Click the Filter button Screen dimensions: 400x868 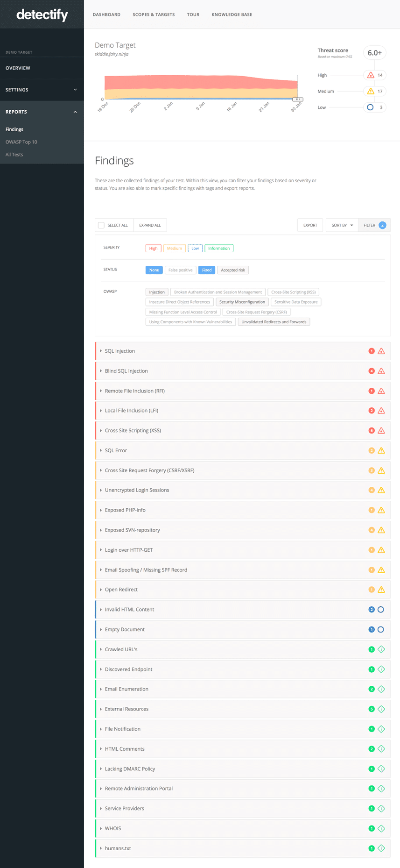[x=375, y=225]
